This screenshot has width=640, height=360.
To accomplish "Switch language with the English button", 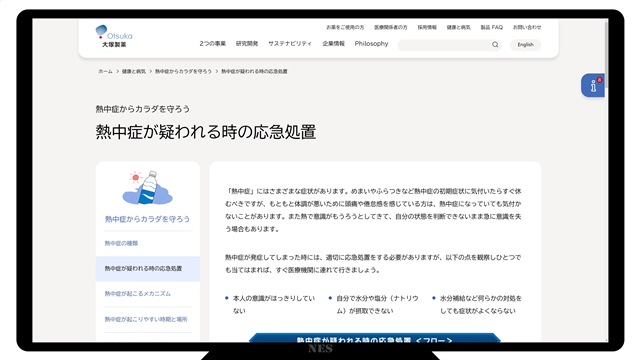I will 525,44.
